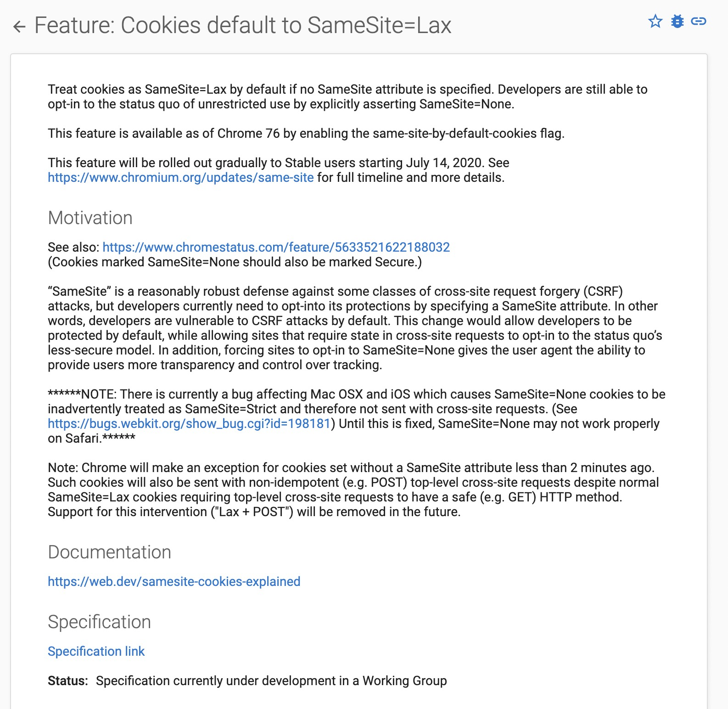Click the Motivation section heading
This screenshot has height=709, width=728.
click(90, 218)
